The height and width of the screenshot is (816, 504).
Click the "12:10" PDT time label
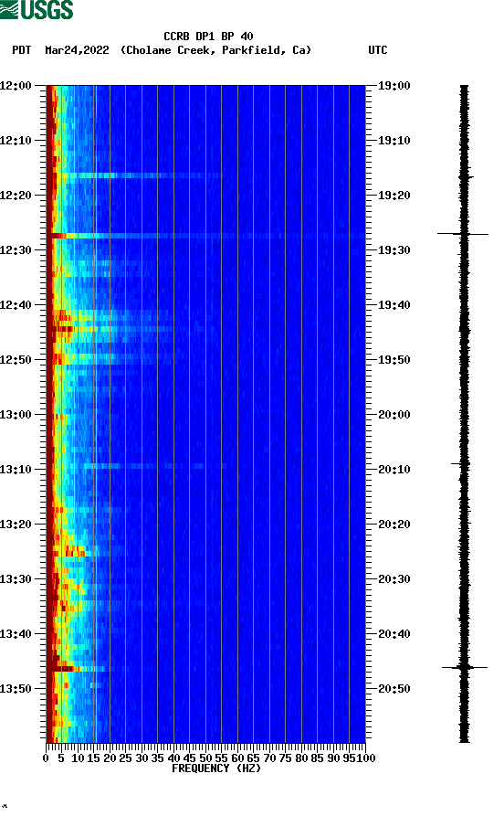(x=16, y=141)
